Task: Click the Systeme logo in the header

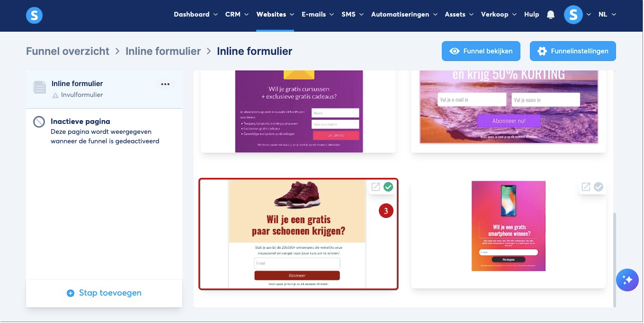Action: pos(34,16)
